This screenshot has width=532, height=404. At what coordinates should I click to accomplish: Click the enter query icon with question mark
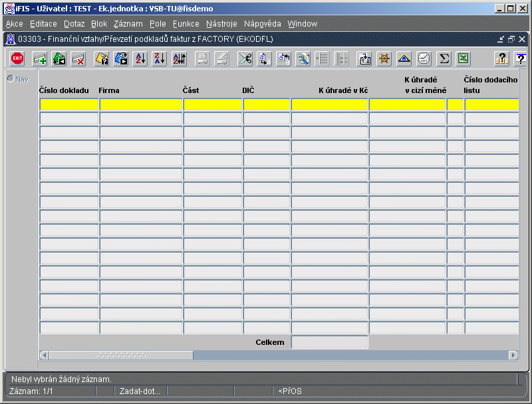pyautogui.click(x=102, y=58)
